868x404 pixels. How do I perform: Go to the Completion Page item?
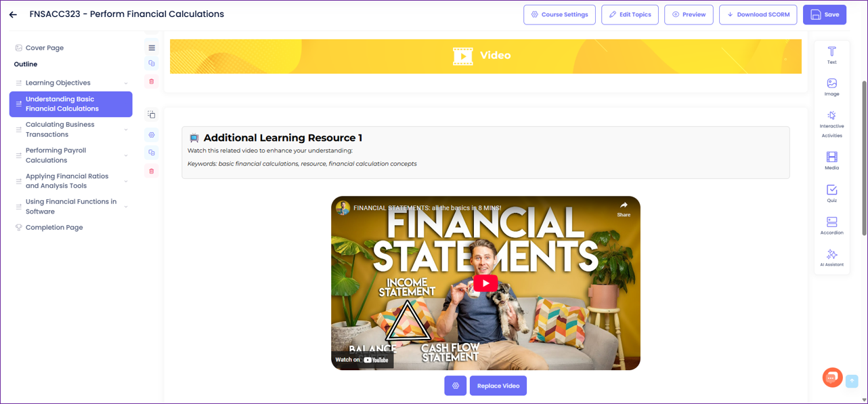54,228
